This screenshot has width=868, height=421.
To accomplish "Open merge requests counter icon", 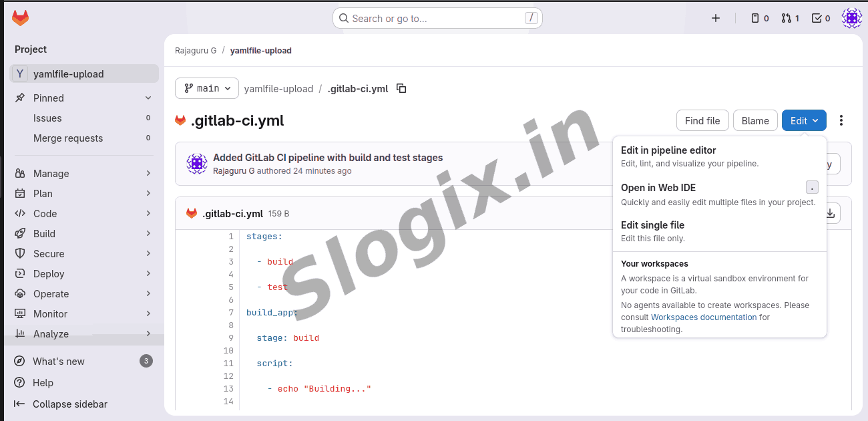I will pos(790,18).
